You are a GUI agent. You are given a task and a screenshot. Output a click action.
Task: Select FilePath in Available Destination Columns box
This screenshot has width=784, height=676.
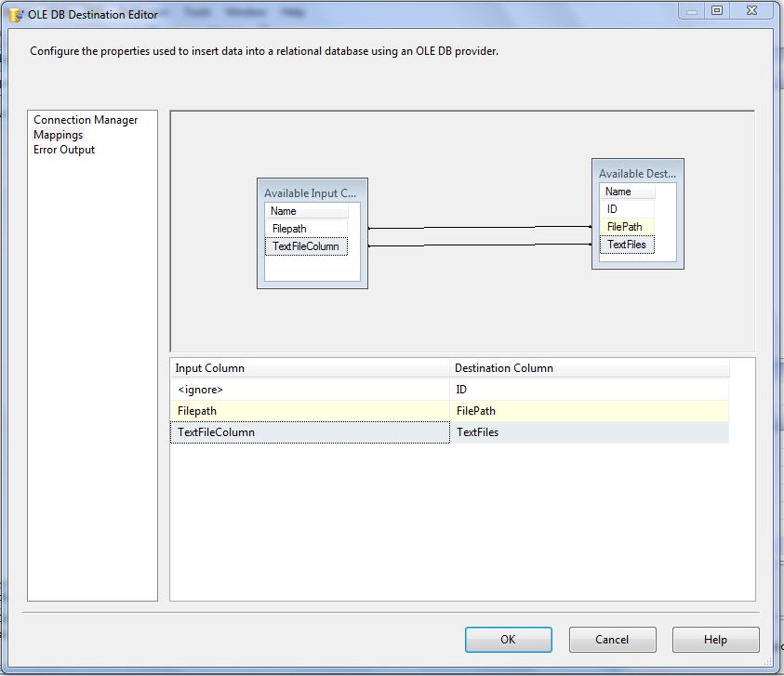(x=624, y=227)
